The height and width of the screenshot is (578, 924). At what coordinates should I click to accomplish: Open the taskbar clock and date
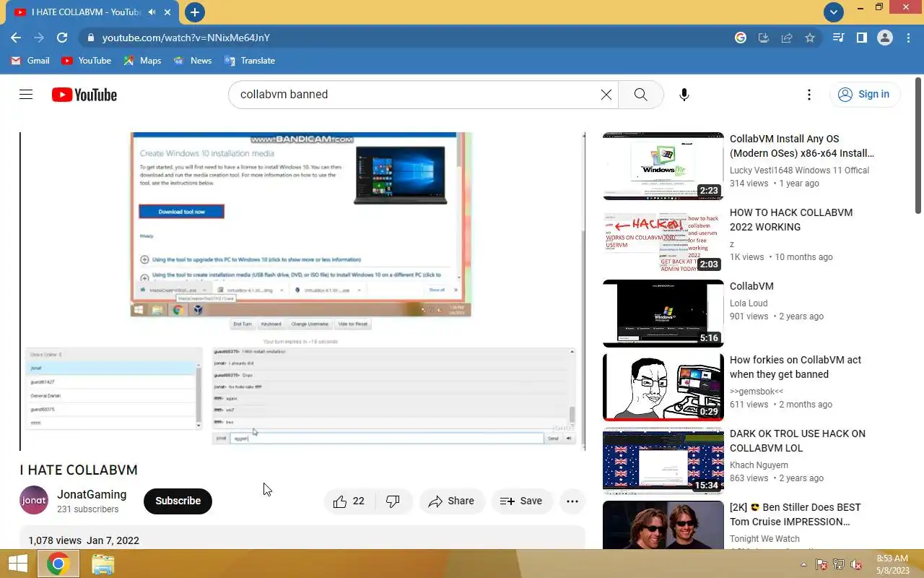coord(892,564)
